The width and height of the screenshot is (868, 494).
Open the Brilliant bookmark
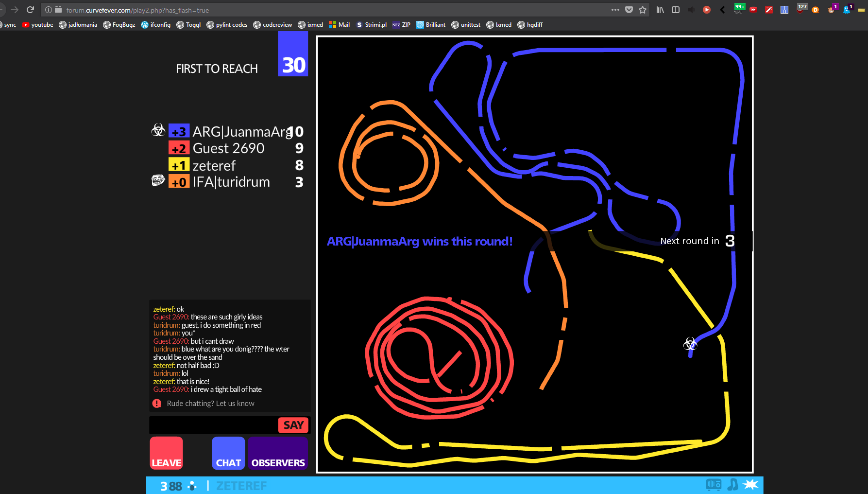click(x=431, y=25)
